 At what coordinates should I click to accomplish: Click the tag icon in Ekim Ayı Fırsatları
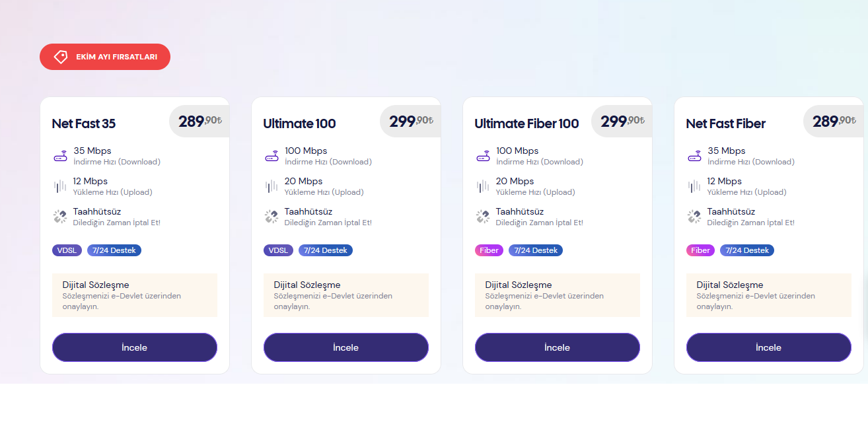pyautogui.click(x=60, y=57)
